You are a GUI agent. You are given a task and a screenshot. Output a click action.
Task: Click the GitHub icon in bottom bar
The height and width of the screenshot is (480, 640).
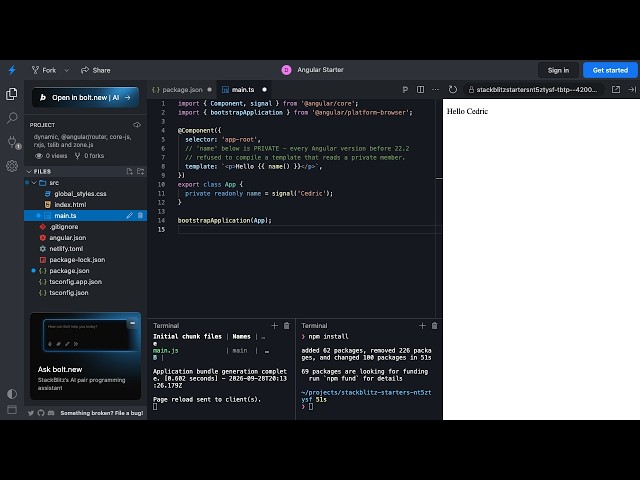coord(41,413)
